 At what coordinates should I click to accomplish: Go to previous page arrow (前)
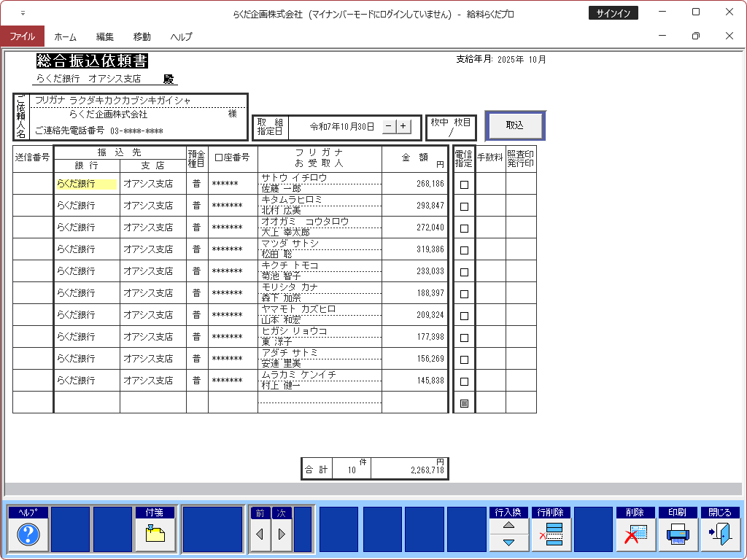click(x=260, y=534)
